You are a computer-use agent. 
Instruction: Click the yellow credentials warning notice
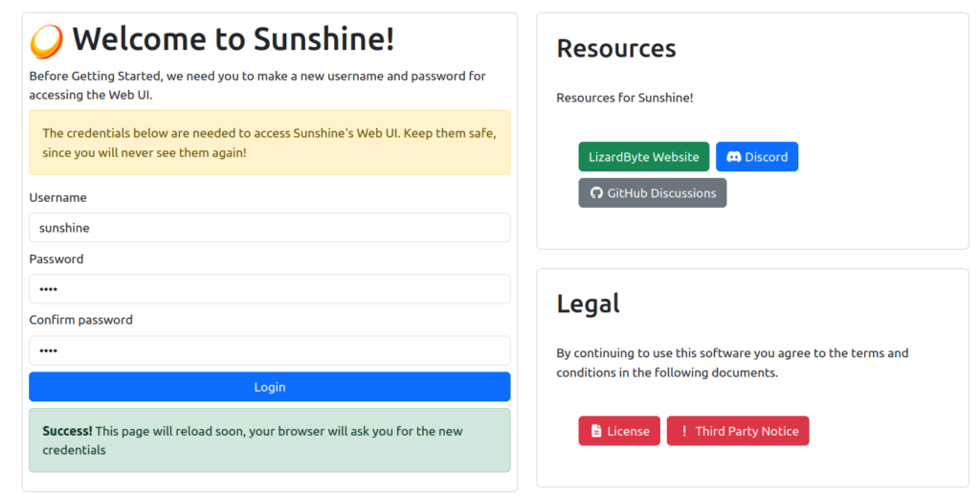pyautogui.click(x=269, y=143)
